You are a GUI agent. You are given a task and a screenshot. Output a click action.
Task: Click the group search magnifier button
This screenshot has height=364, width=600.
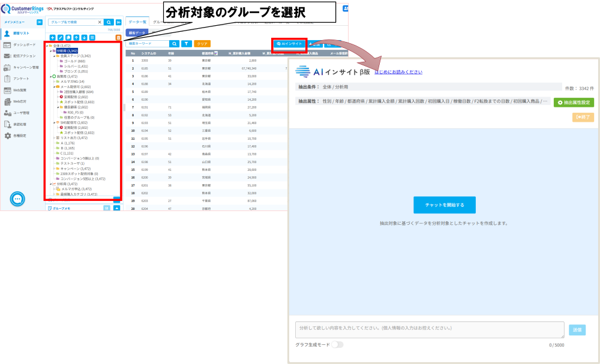(109, 22)
